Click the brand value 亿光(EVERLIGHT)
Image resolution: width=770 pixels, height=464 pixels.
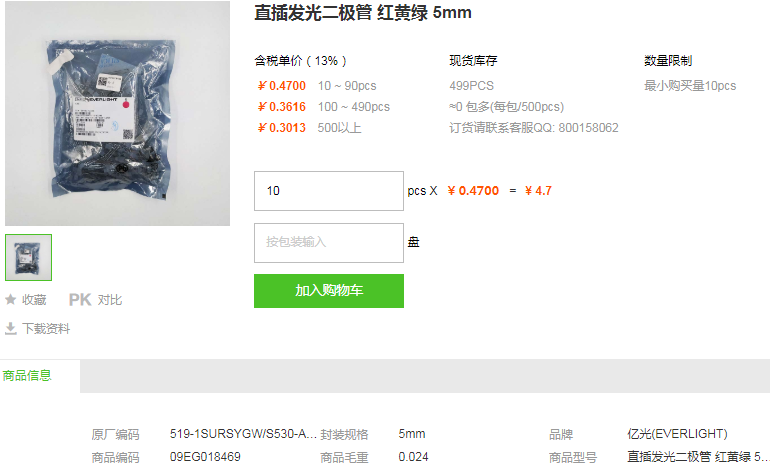pyautogui.click(x=677, y=434)
